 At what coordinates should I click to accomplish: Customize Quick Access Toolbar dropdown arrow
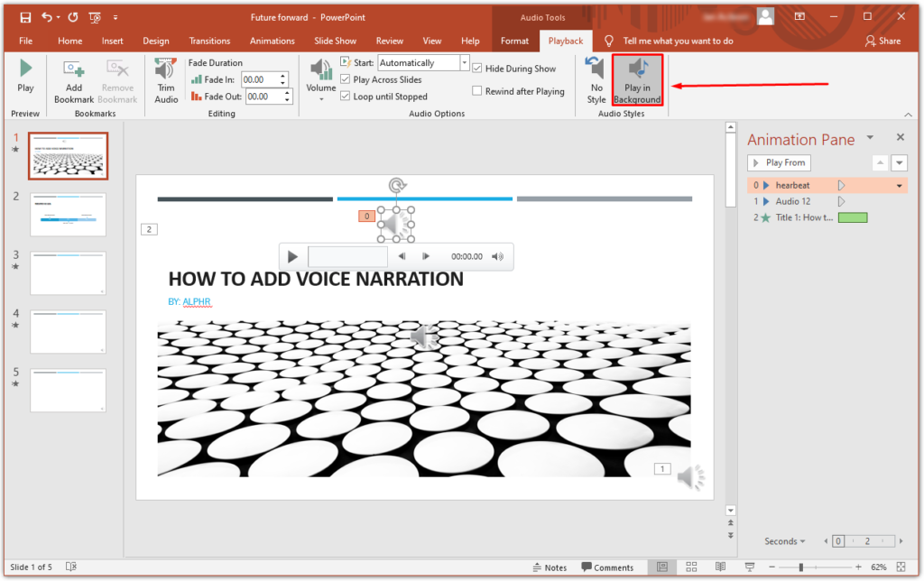pos(115,18)
